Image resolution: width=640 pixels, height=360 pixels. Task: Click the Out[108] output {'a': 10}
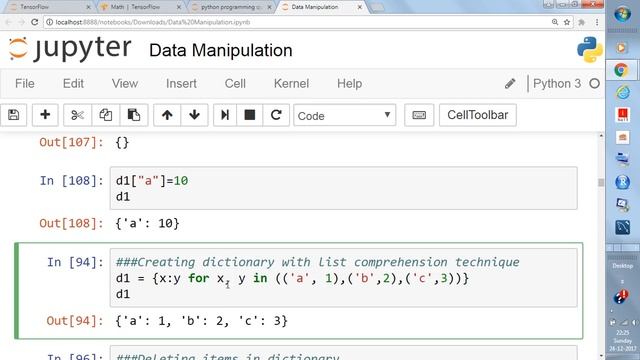(x=147, y=223)
